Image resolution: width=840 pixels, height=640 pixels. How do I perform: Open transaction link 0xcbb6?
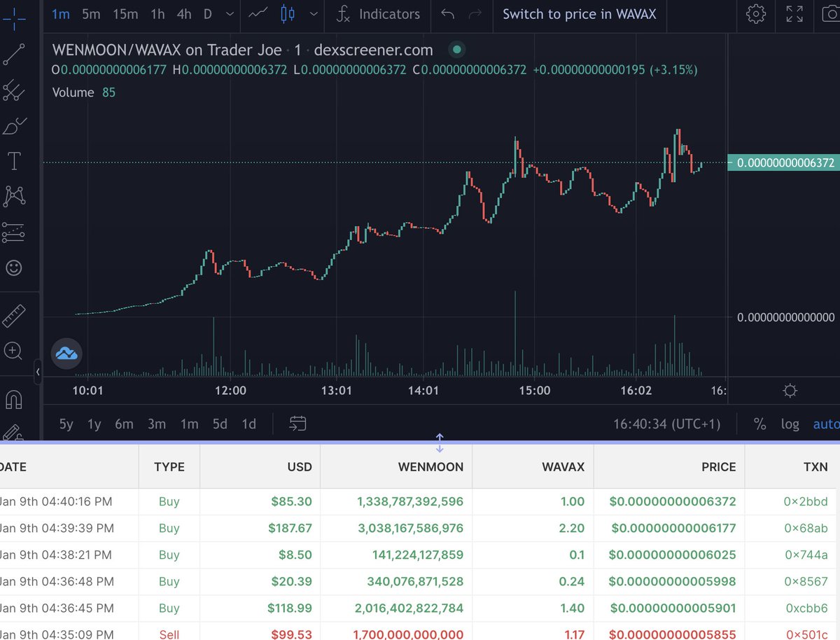(x=806, y=608)
